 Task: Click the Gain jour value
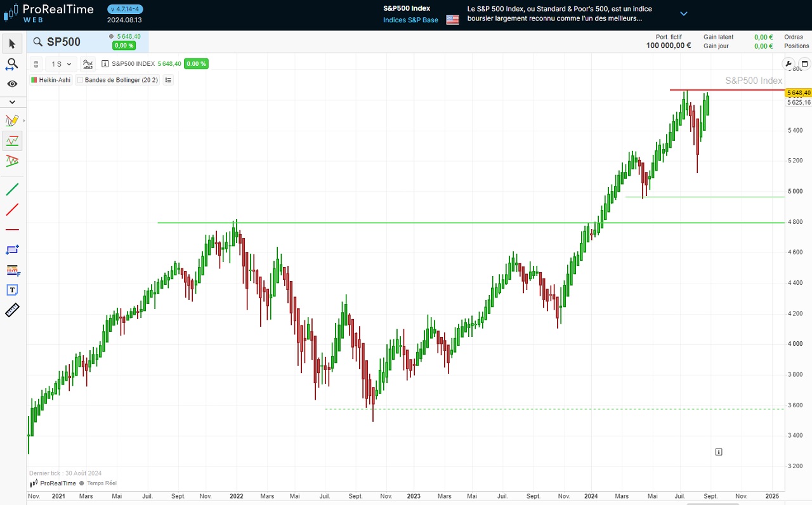763,46
